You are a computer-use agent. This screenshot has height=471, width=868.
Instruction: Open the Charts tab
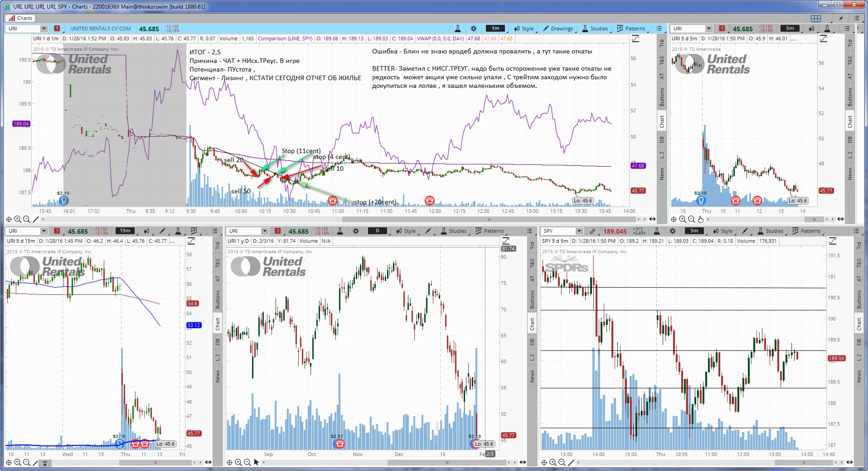pyautogui.click(x=20, y=18)
